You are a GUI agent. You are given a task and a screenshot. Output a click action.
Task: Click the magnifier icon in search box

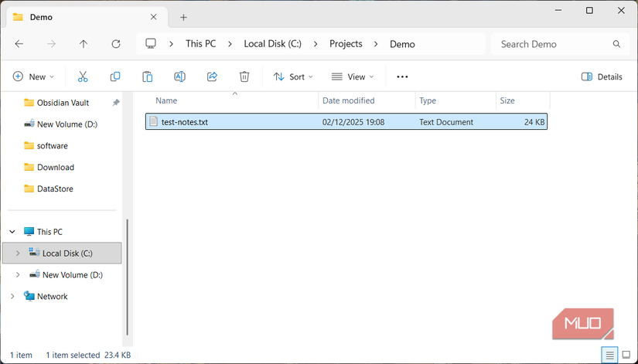[x=616, y=44]
